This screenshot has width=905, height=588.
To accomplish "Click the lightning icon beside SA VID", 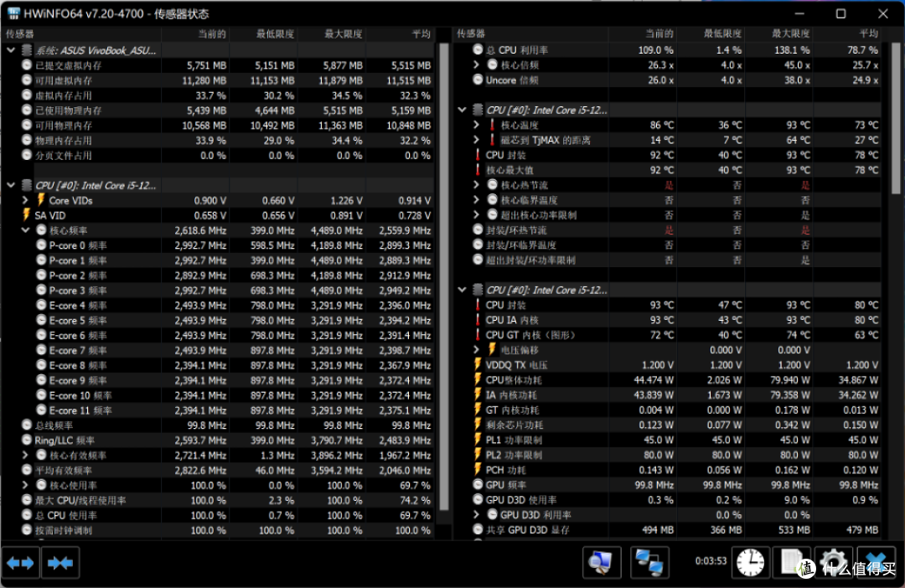I will [27, 215].
